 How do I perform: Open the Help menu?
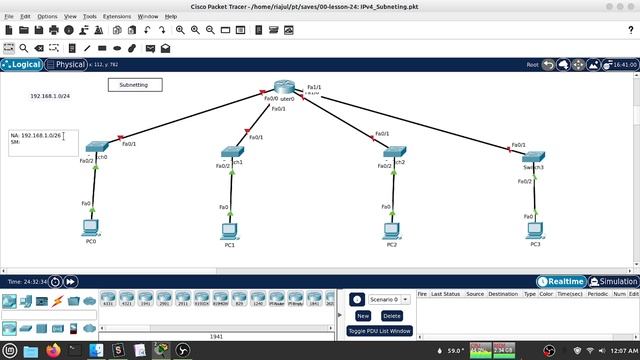[171, 16]
